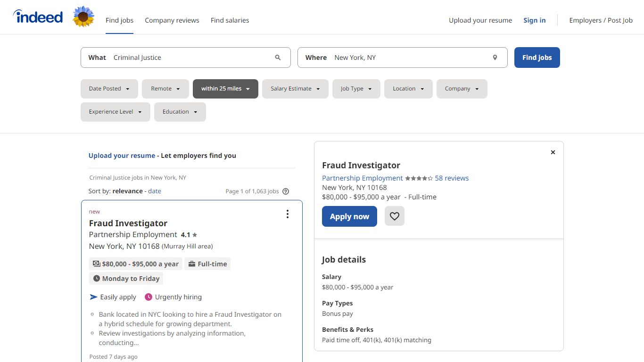
Task: Open the Company filter dropdown
Action: (x=462, y=89)
